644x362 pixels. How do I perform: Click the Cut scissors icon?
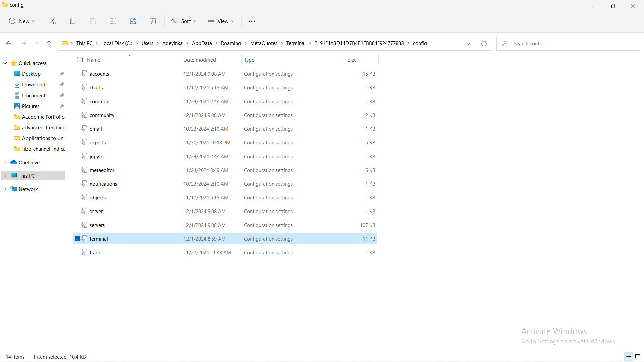pos(53,21)
